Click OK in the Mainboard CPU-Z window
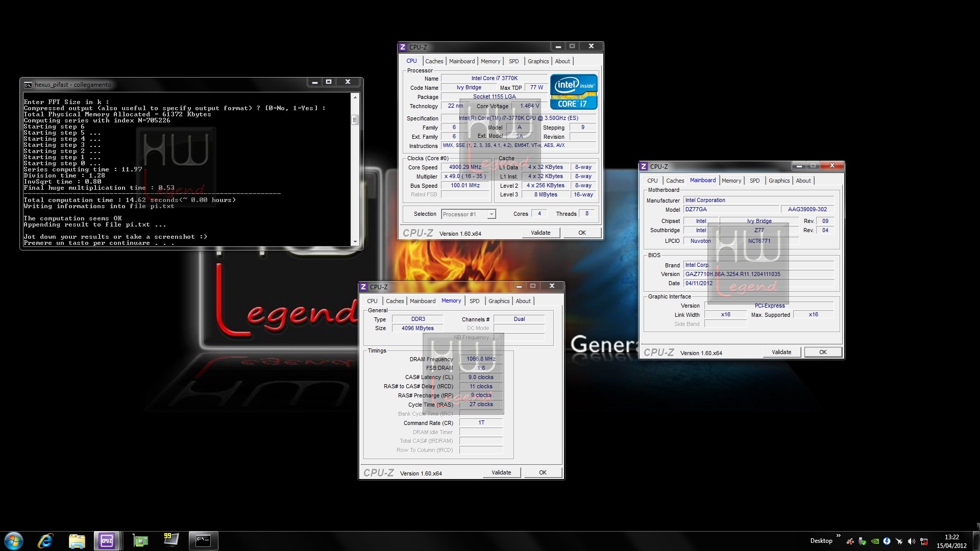Viewport: 980px width, 551px height. pos(823,352)
